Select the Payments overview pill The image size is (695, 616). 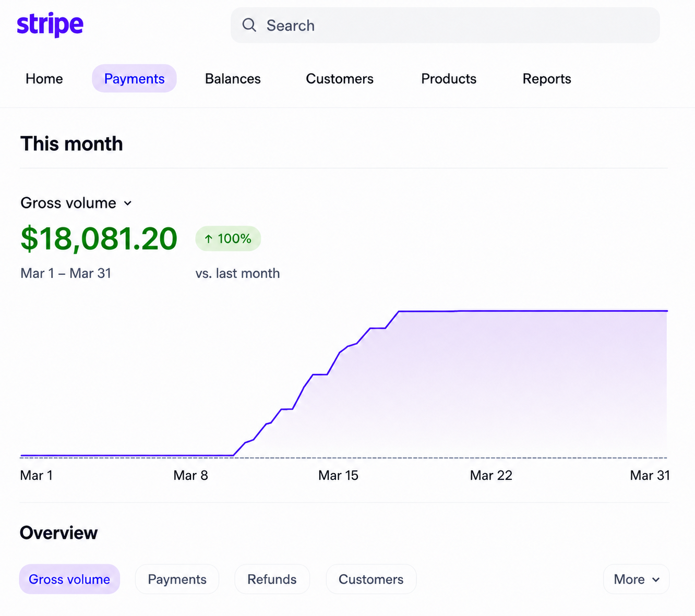(x=177, y=579)
